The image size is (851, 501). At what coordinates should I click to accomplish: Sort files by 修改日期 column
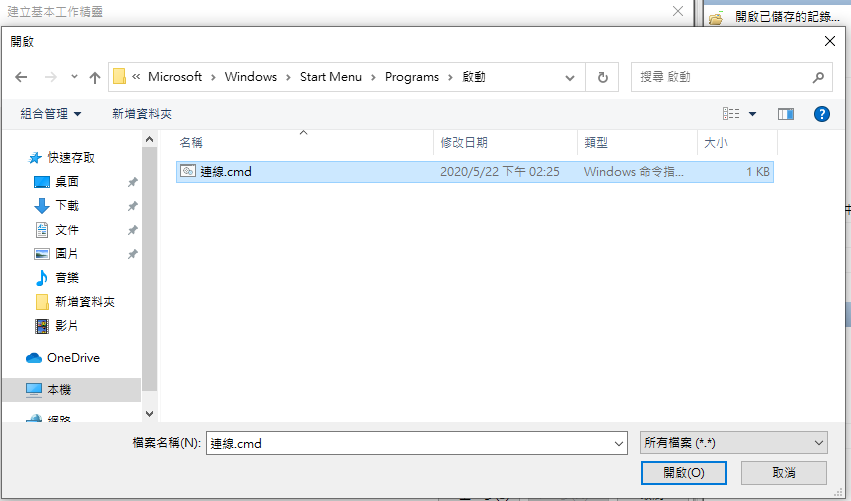click(x=463, y=143)
